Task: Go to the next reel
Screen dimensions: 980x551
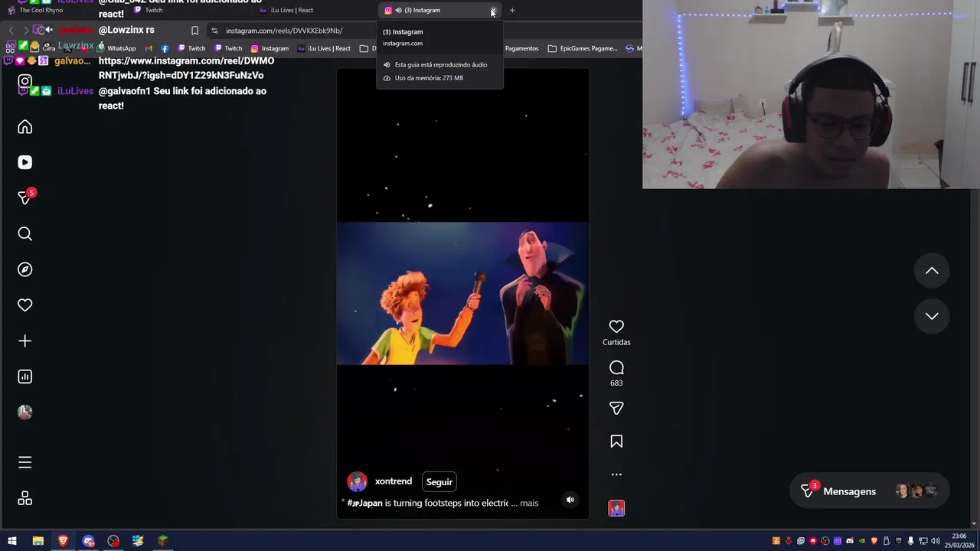Action: pyautogui.click(x=932, y=316)
